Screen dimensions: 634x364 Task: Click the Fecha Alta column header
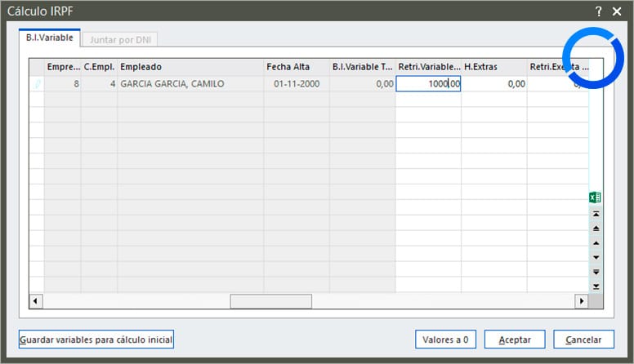[x=297, y=67]
